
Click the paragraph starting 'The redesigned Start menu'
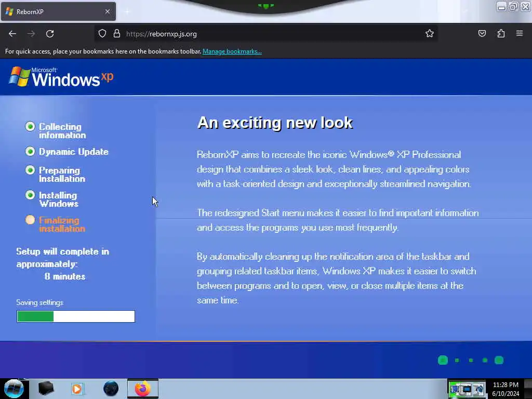[x=338, y=220]
